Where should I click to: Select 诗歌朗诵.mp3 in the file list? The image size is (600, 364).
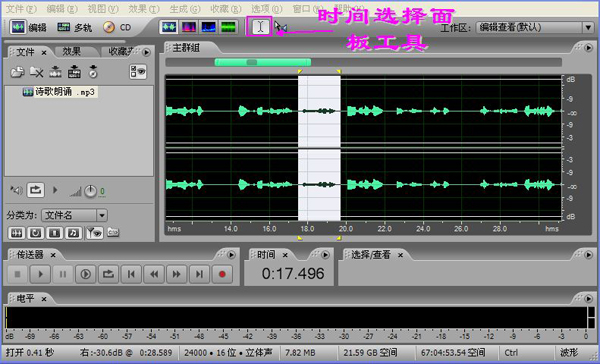(x=60, y=92)
